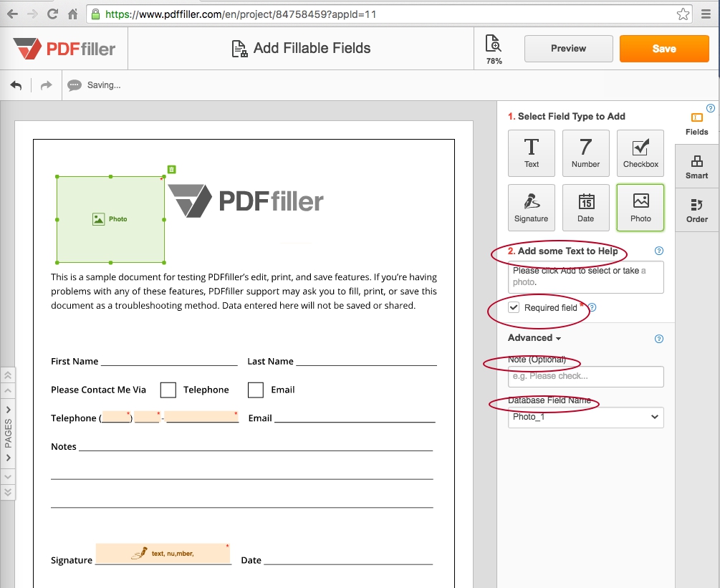Viewport: 720px width, 588px height.
Task: Go to browser home page icon
Action: (72, 14)
